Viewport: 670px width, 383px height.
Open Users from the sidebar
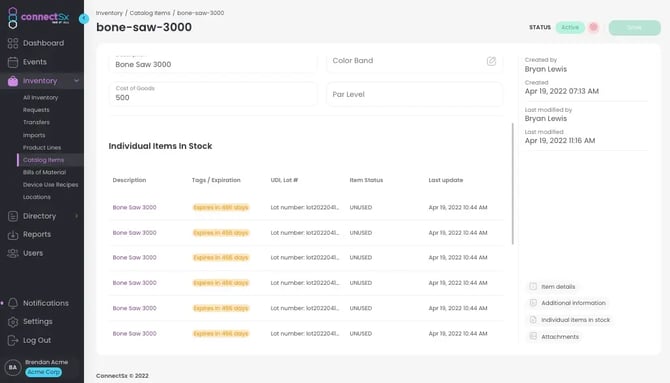(x=33, y=253)
